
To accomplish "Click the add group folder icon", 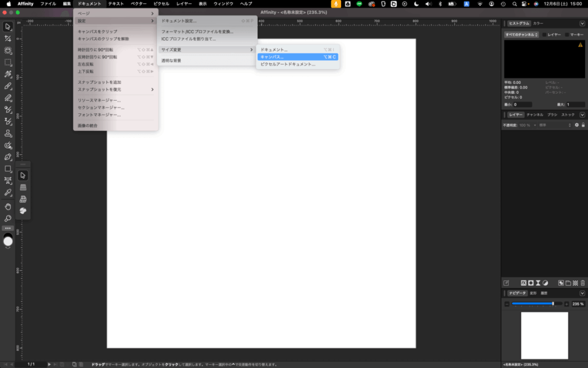I will click(568, 283).
